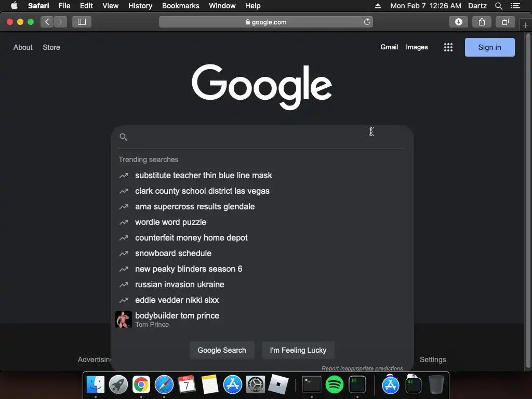The width and height of the screenshot is (532, 399).
Task: Open the Google apps grid icon
Action: click(x=448, y=47)
